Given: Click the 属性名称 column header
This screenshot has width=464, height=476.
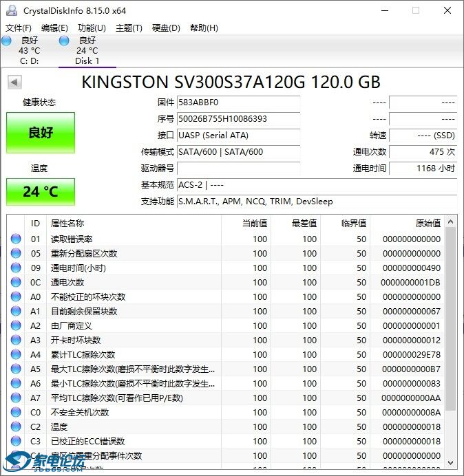Looking at the screenshot, I should click(x=134, y=224).
